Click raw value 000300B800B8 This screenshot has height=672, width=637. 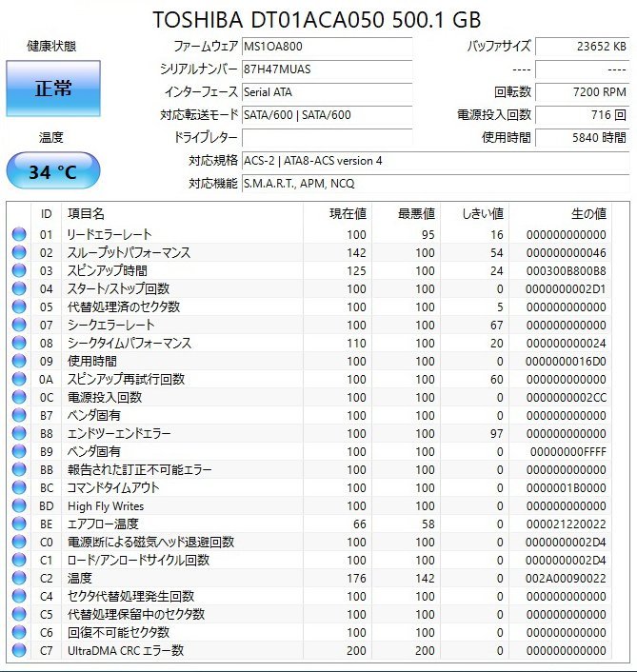[x=566, y=271]
